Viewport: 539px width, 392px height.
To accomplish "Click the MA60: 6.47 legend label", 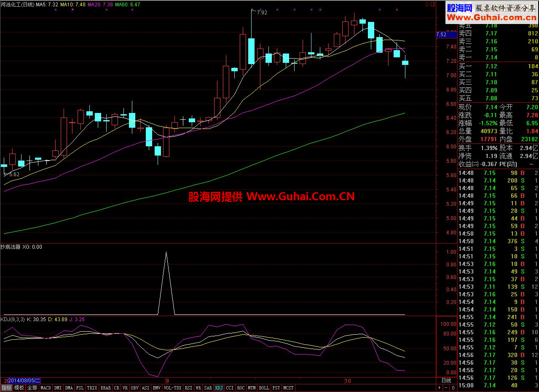I will (x=128, y=4).
